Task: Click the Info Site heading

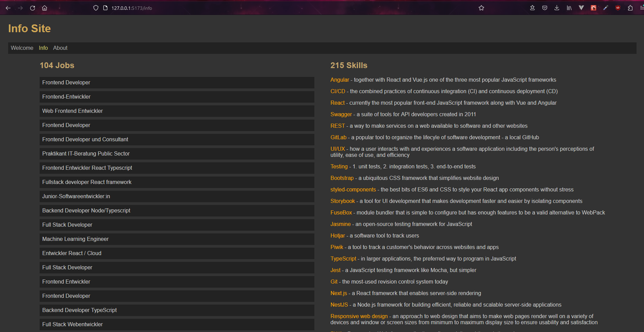Action: point(29,28)
